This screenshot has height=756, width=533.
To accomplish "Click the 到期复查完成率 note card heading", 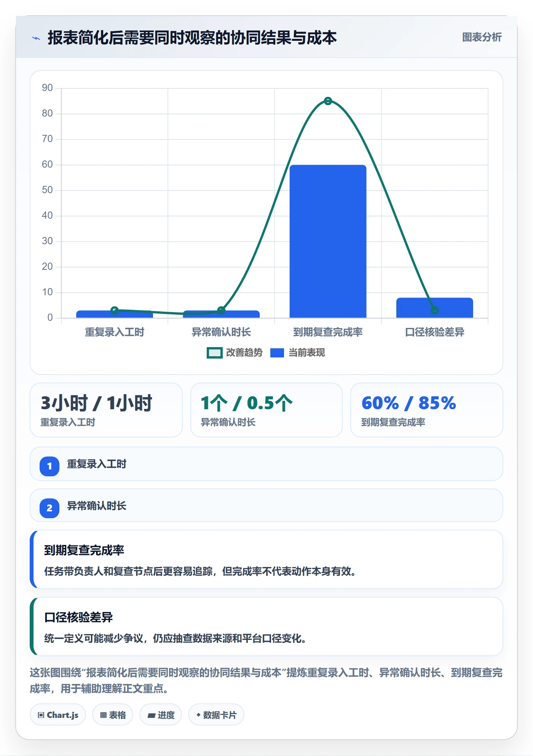I will [x=84, y=550].
